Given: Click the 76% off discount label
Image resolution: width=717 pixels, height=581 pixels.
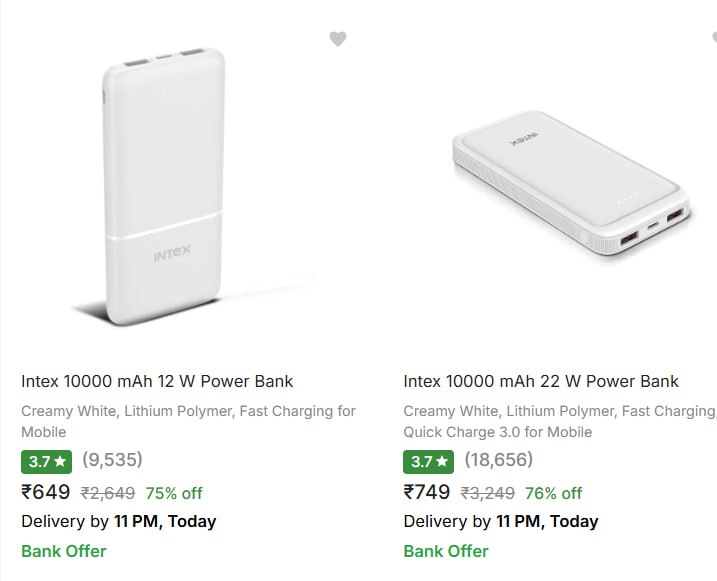Looking at the screenshot, I should click(x=554, y=493).
